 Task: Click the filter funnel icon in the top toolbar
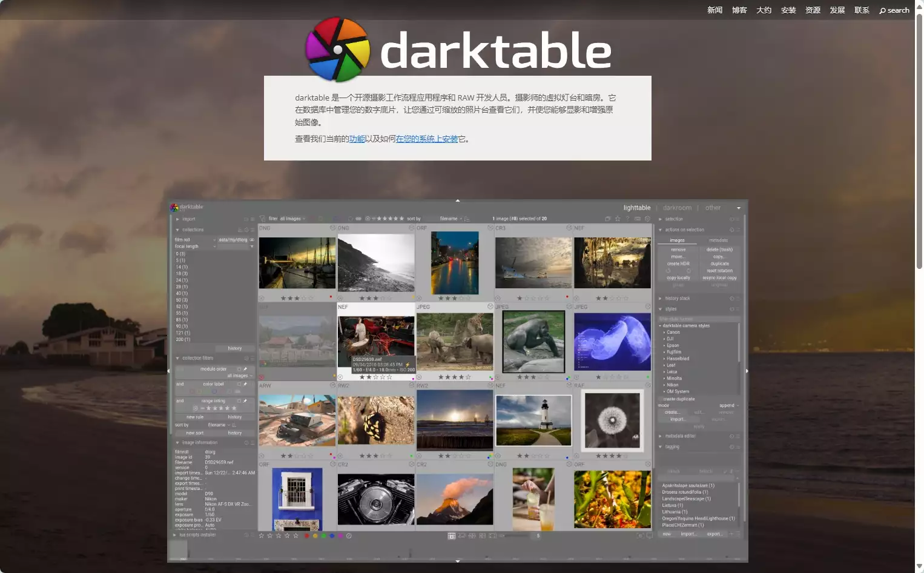point(263,219)
